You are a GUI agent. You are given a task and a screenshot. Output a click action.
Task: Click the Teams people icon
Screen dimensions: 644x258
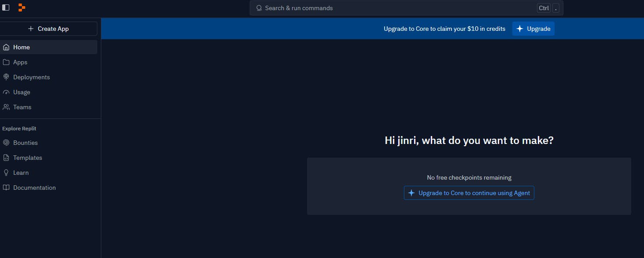6,107
